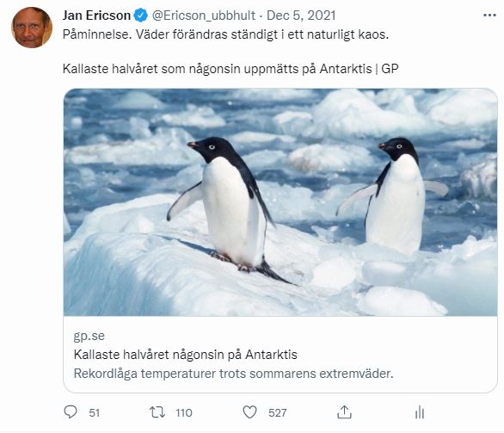This screenshot has height=433, width=504.
Task: Click the 110 retweets count
Action: point(184,412)
